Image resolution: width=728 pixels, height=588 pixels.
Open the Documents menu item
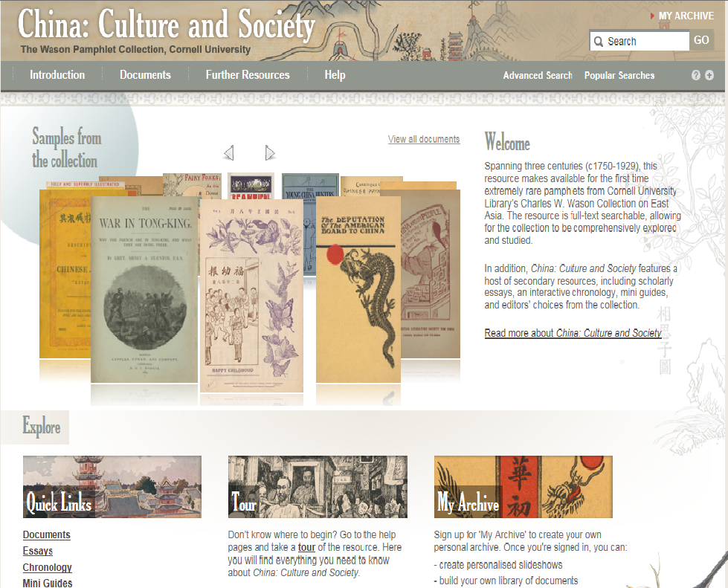tap(145, 75)
